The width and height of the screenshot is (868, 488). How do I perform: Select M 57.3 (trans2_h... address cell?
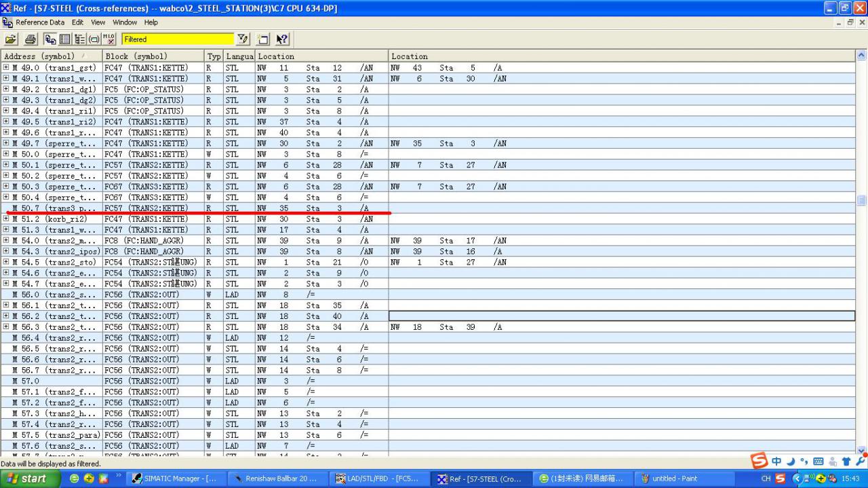coord(52,413)
